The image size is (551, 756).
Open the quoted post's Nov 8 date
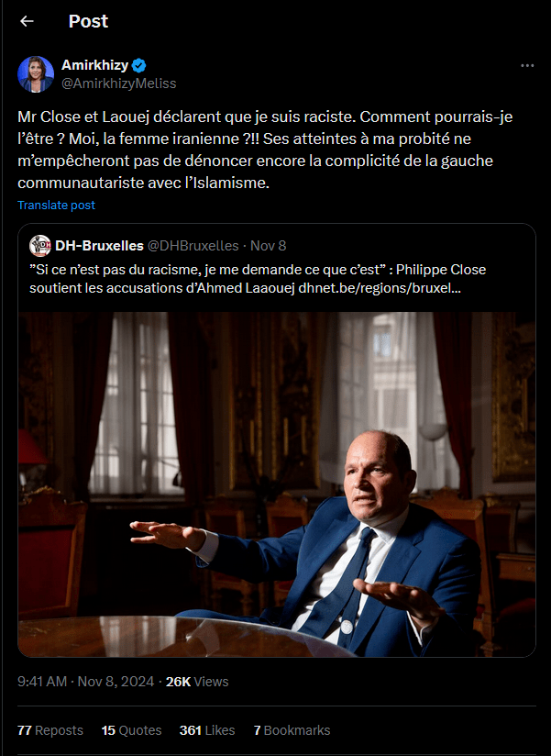pyautogui.click(x=269, y=245)
